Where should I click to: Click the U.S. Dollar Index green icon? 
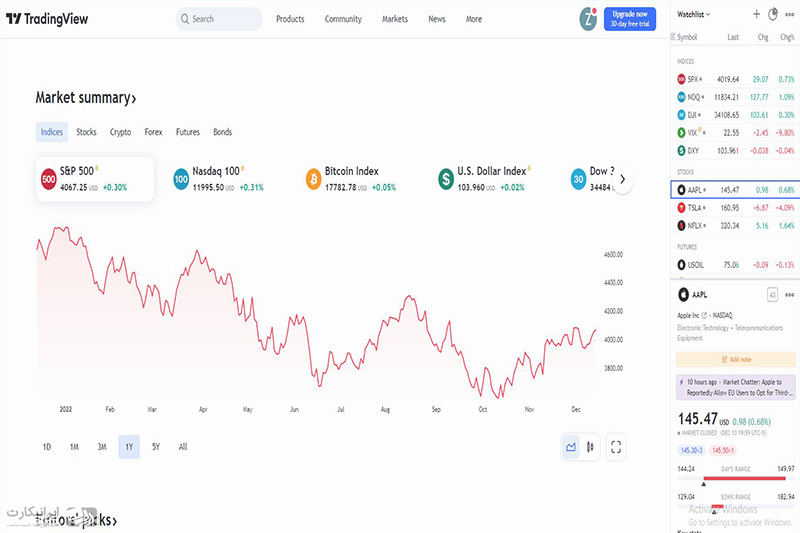446,179
